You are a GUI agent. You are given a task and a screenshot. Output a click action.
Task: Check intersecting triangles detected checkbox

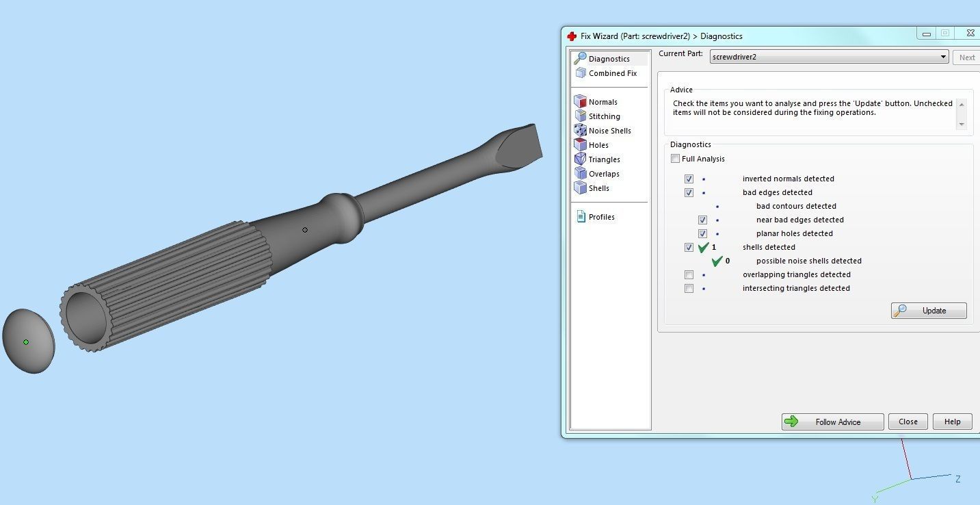689,288
